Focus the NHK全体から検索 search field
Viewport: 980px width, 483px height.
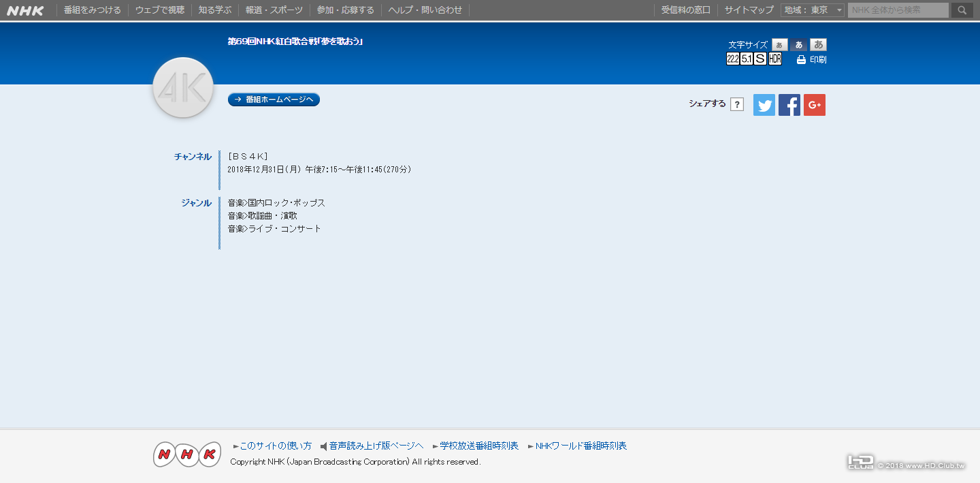[x=898, y=10]
